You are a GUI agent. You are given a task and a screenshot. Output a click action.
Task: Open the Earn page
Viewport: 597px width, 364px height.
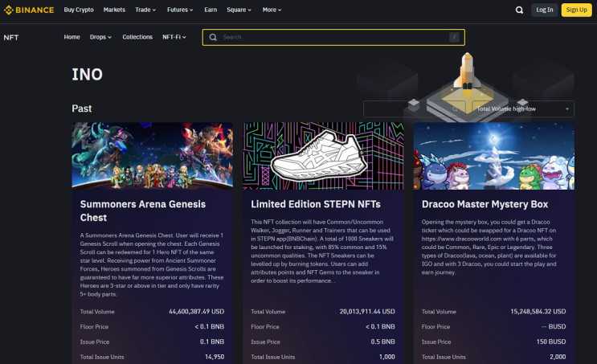pos(211,10)
